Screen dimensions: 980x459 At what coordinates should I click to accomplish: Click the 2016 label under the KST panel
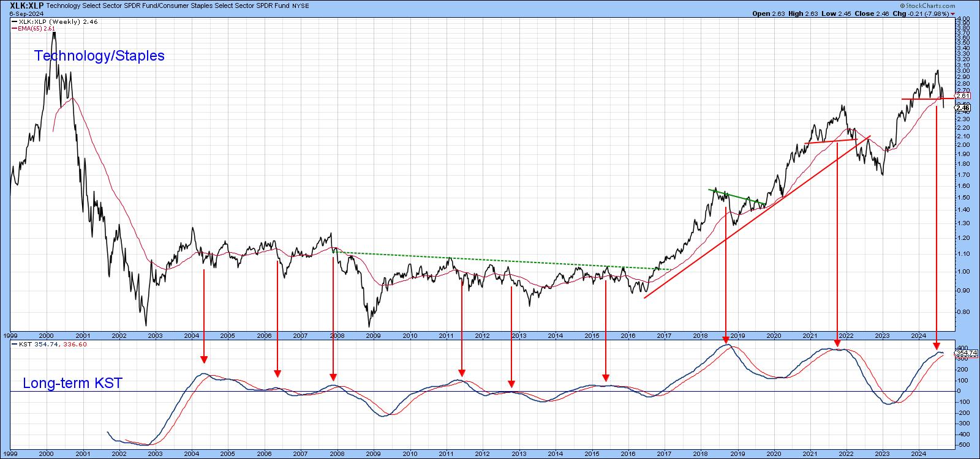tap(628, 454)
